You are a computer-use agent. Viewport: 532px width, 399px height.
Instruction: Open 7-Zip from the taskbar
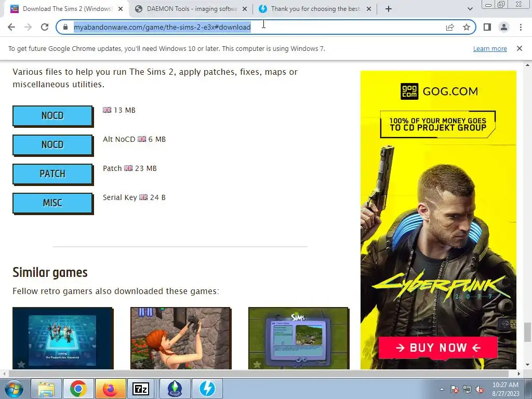[x=141, y=389]
